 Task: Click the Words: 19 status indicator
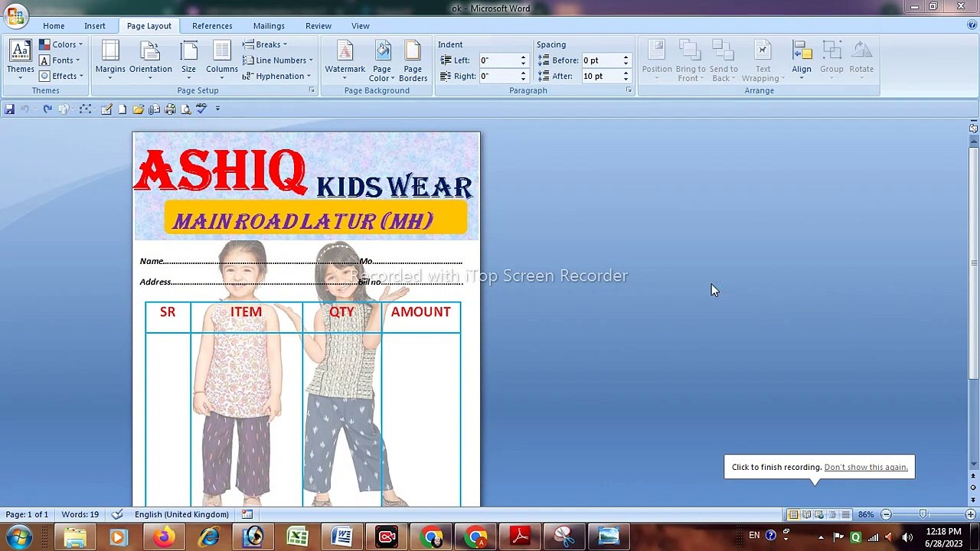pyautogui.click(x=80, y=514)
